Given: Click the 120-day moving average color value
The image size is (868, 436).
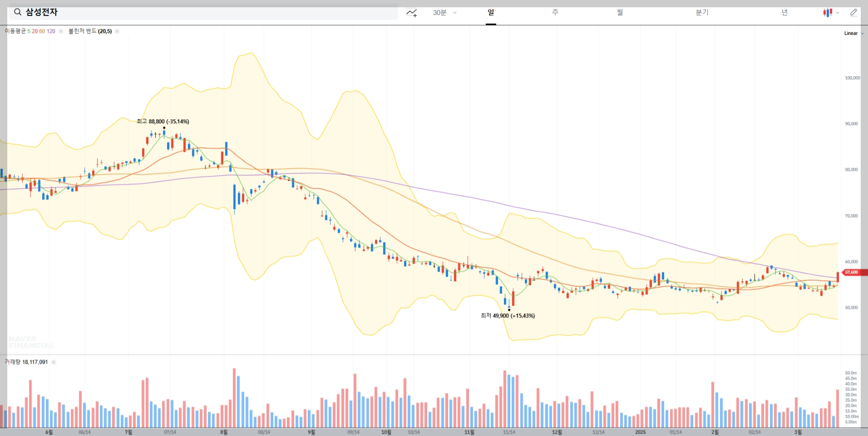Looking at the screenshot, I should (51, 31).
